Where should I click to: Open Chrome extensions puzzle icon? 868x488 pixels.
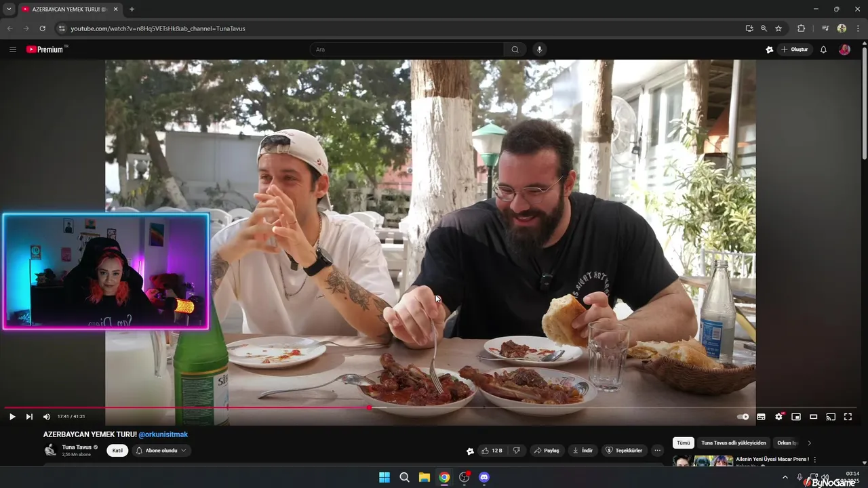coord(802,28)
